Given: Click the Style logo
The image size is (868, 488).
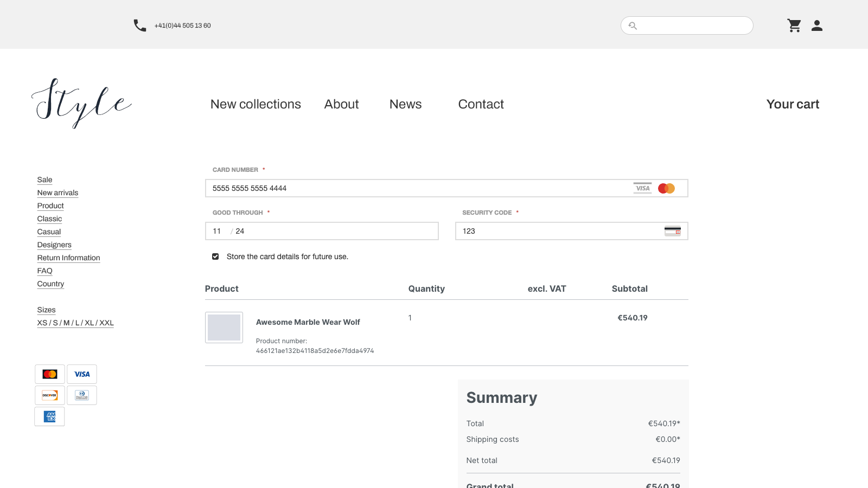Looking at the screenshot, I should [82, 103].
